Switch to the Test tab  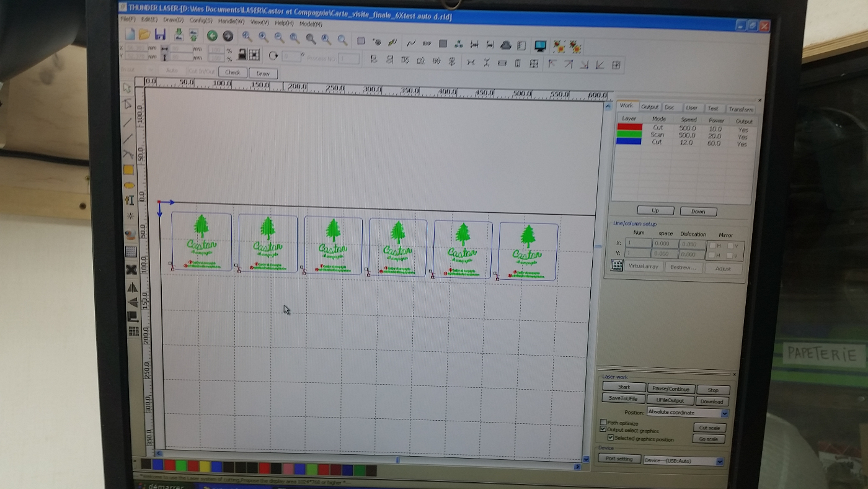coord(713,109)
